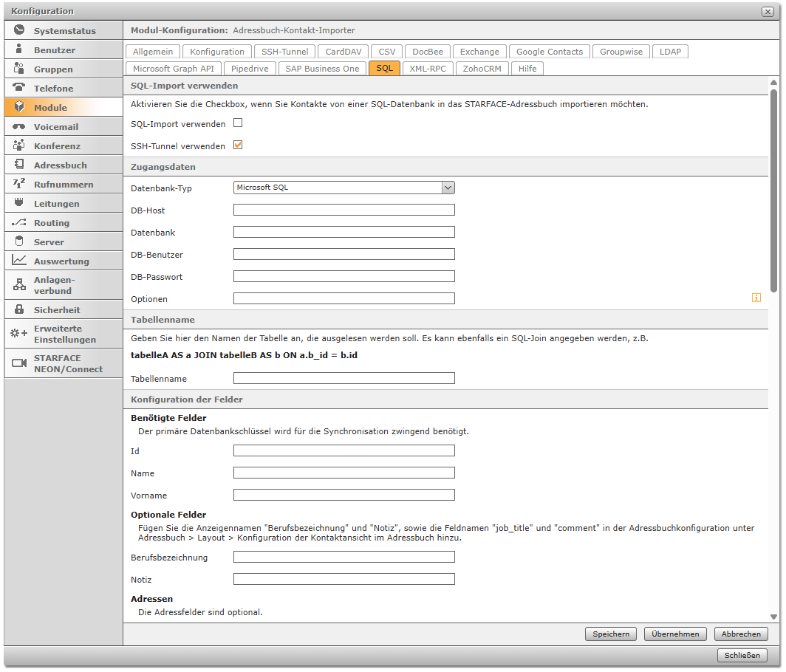786x672 pixels.
Task: Open the Microsoft Graph API tab
Action: tap(173, 69)
